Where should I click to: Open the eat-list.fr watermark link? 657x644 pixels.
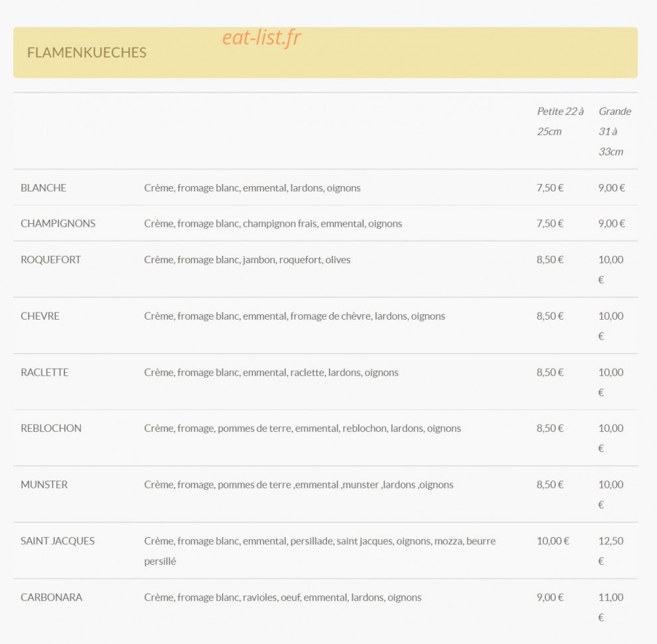tap(262, 37)
